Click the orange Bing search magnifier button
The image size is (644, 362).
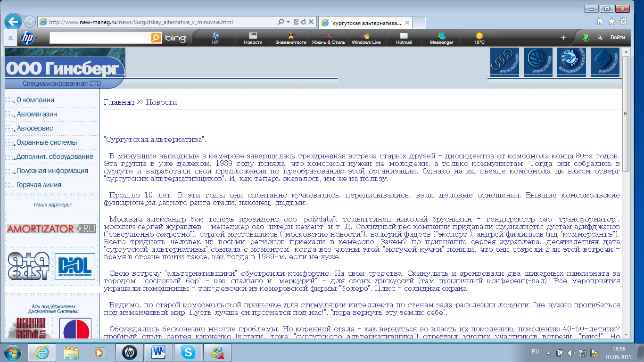[157, 38]
